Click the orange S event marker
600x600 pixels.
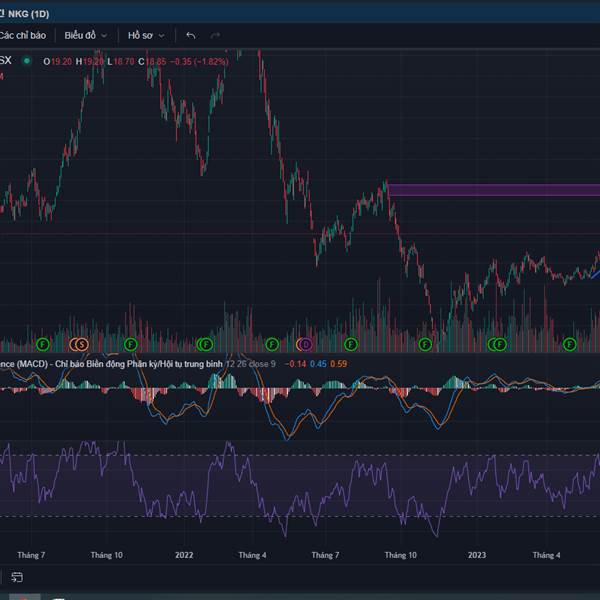82,344
